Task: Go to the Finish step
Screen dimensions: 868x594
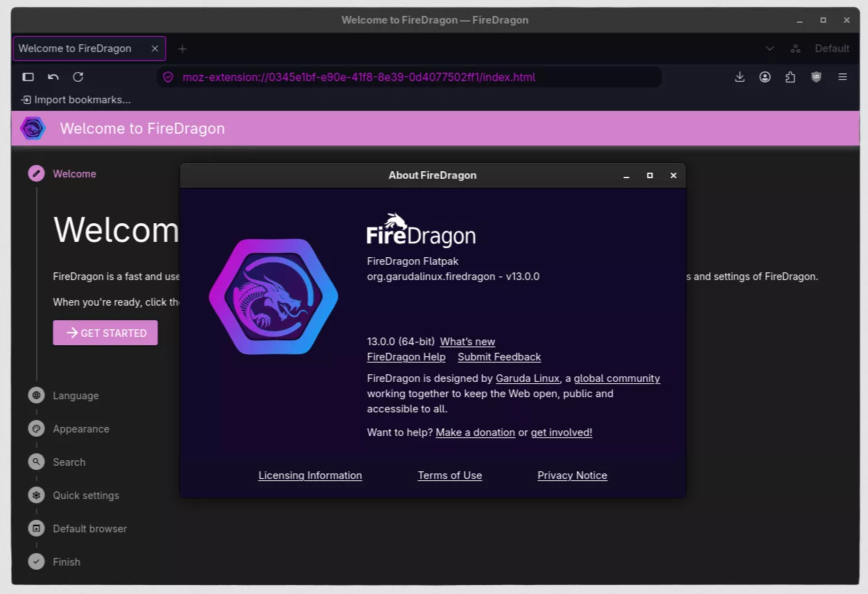Action: click(x=67, y=561)
